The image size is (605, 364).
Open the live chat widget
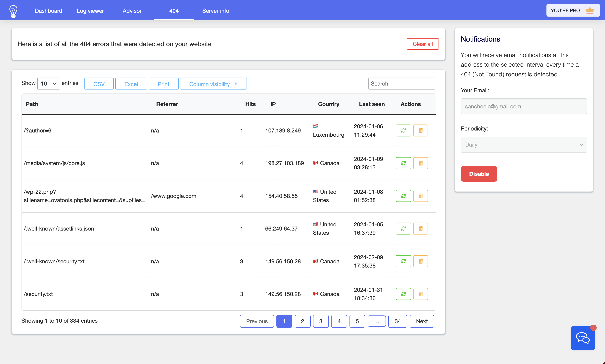click(583, 338)
